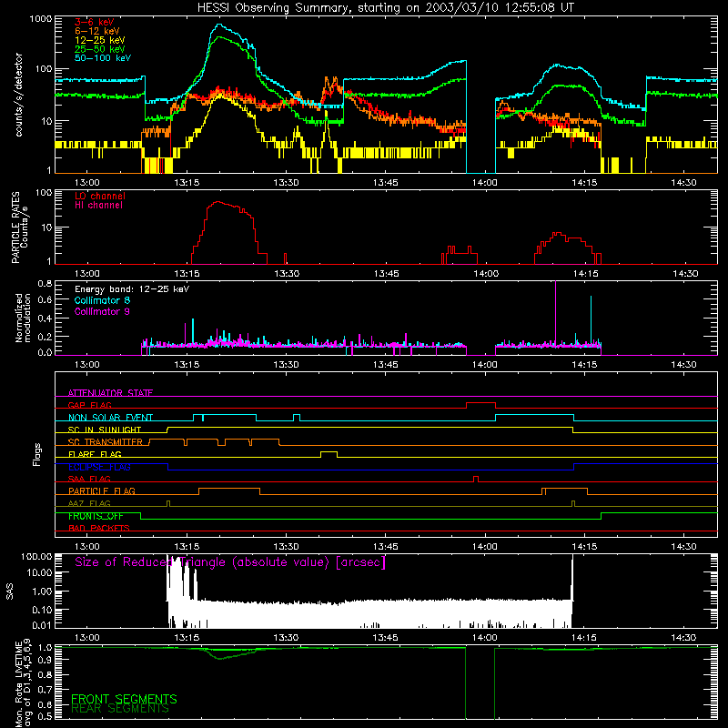Click the vertical Flags axis label
The image size is (728, 728).
tap(37, 454)
